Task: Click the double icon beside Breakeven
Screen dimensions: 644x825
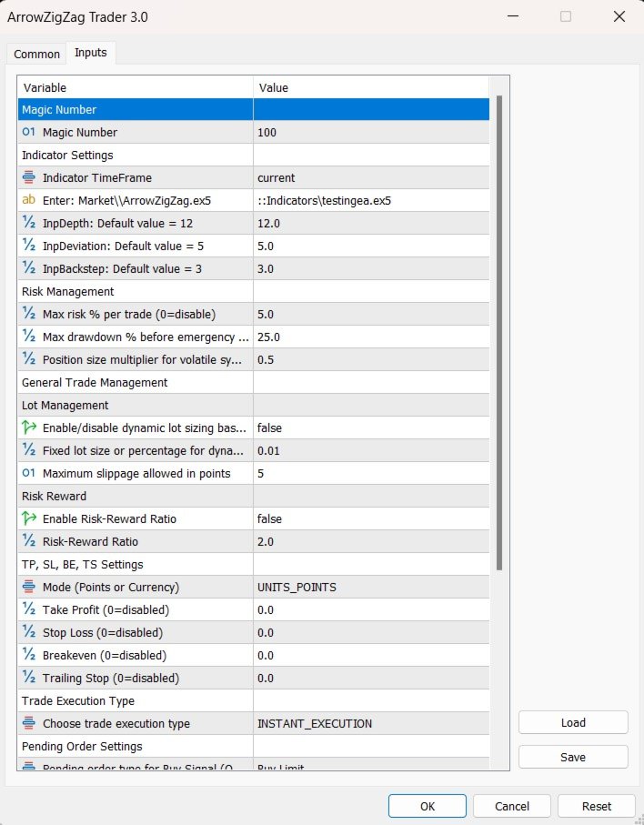Action: (x=28, y=655)
